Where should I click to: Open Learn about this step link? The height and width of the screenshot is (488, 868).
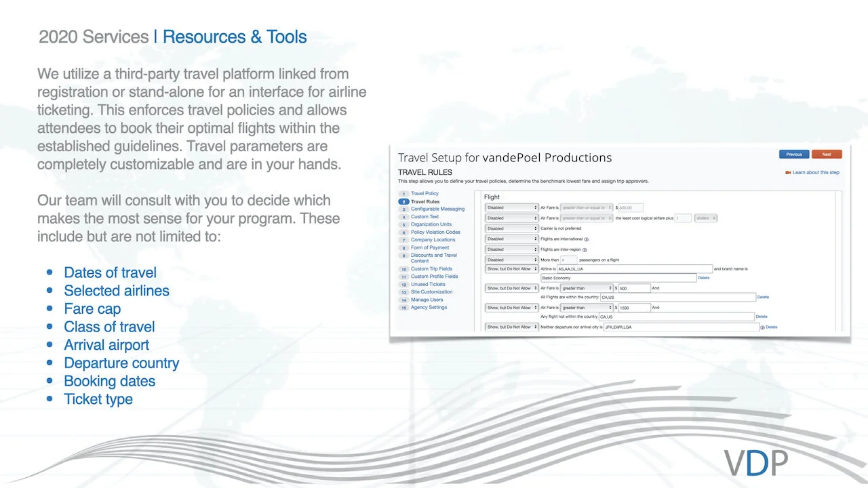pos(816,172)
